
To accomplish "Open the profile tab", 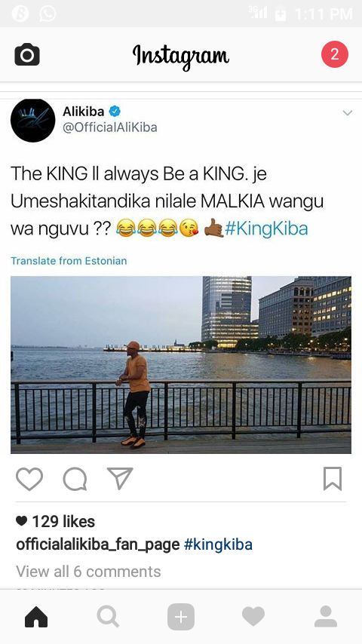I will tap(326, 617).
